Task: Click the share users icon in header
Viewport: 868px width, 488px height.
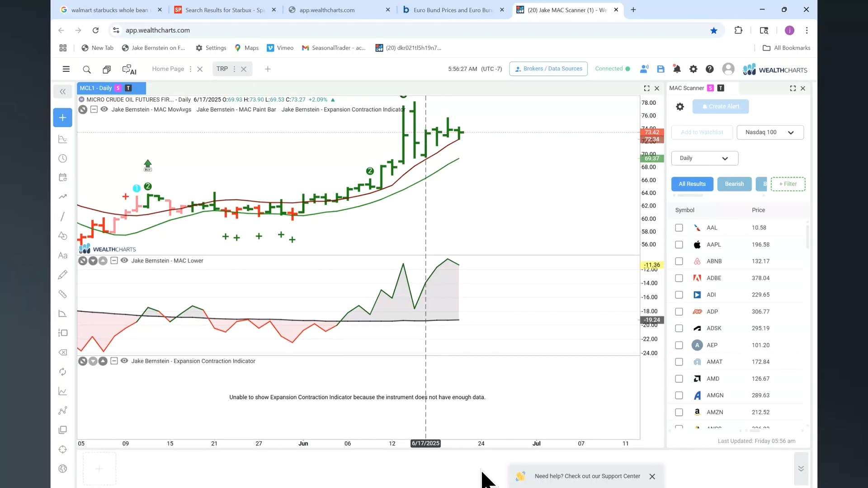Action: [x=644, y=69]
